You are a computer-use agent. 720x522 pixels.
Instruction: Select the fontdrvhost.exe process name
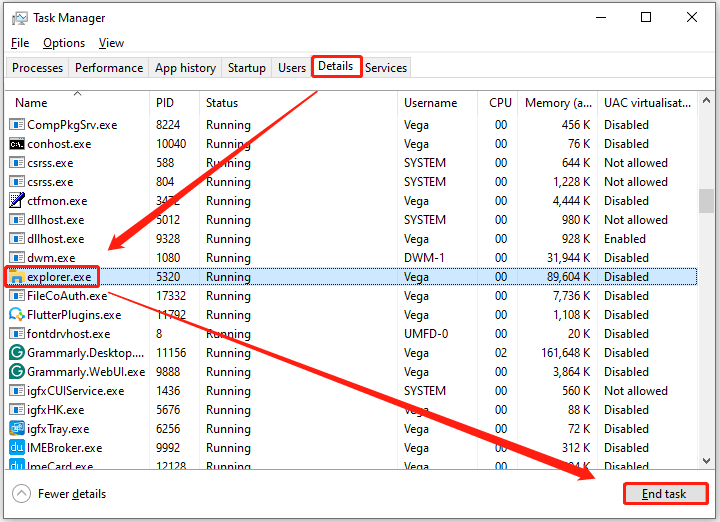pyautogui.click(x=68, y=334)
